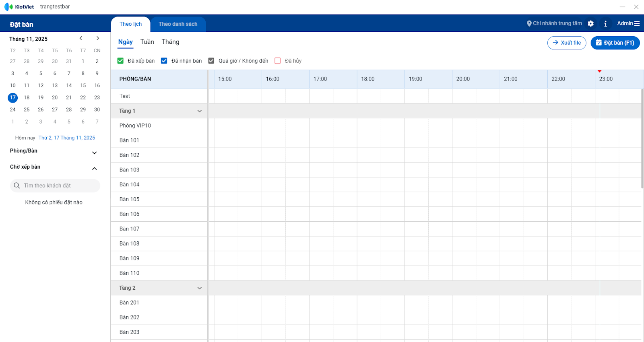Viewport: 644px width, 342px height.
Task: Select day 20 in the mini calendar
Action: tap(55, 97)
